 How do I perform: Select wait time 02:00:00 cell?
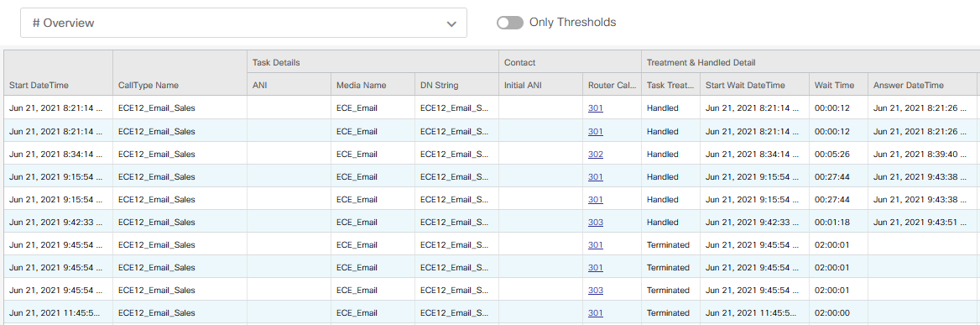click(839, 312)
